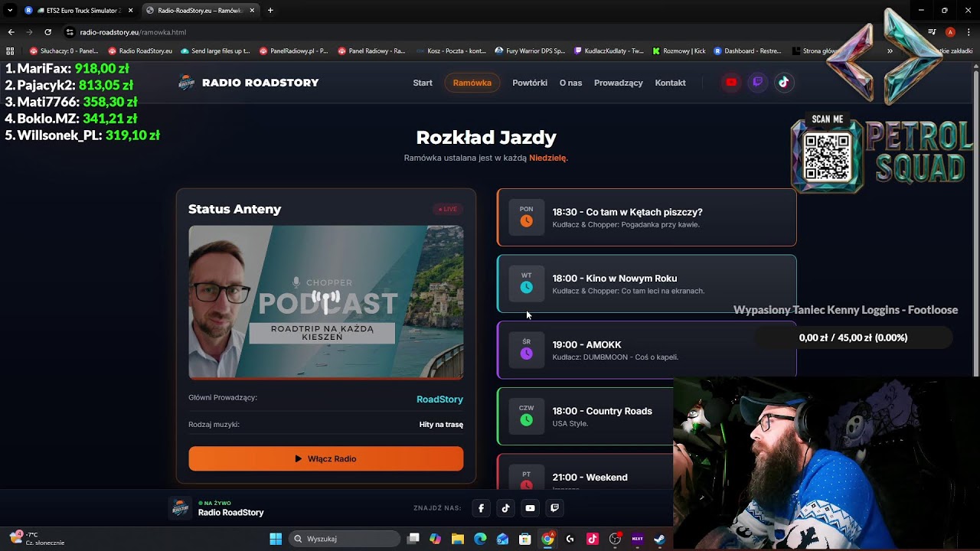Open Prowadzący in the site navigation

[619, 83]
